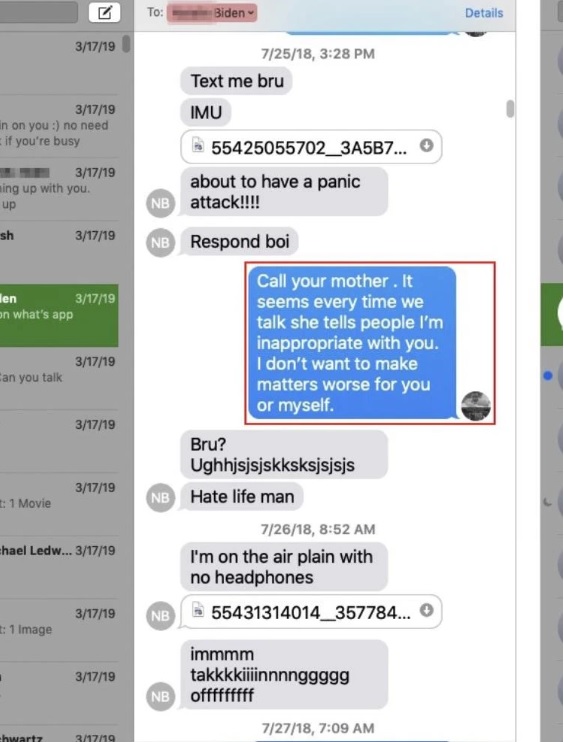Open the Michael Ledw... conversation
Screen dimensions: 564x742
(59, 567)
